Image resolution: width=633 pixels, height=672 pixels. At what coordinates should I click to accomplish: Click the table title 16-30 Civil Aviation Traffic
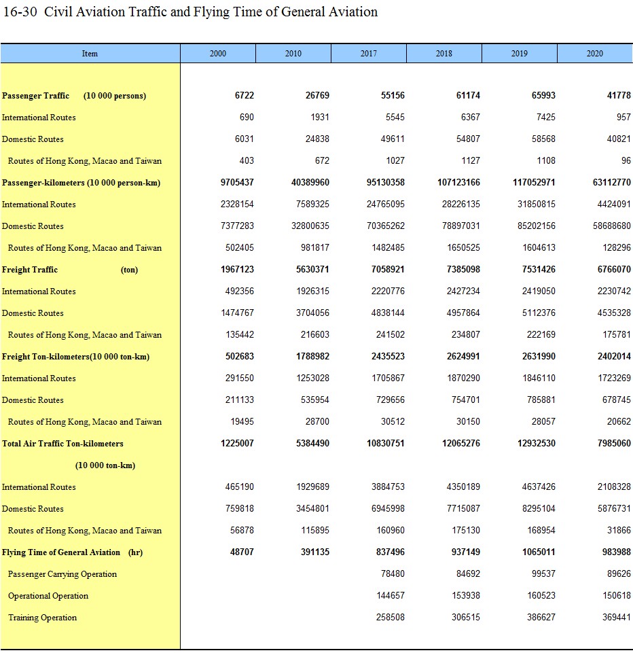point(190,12)
